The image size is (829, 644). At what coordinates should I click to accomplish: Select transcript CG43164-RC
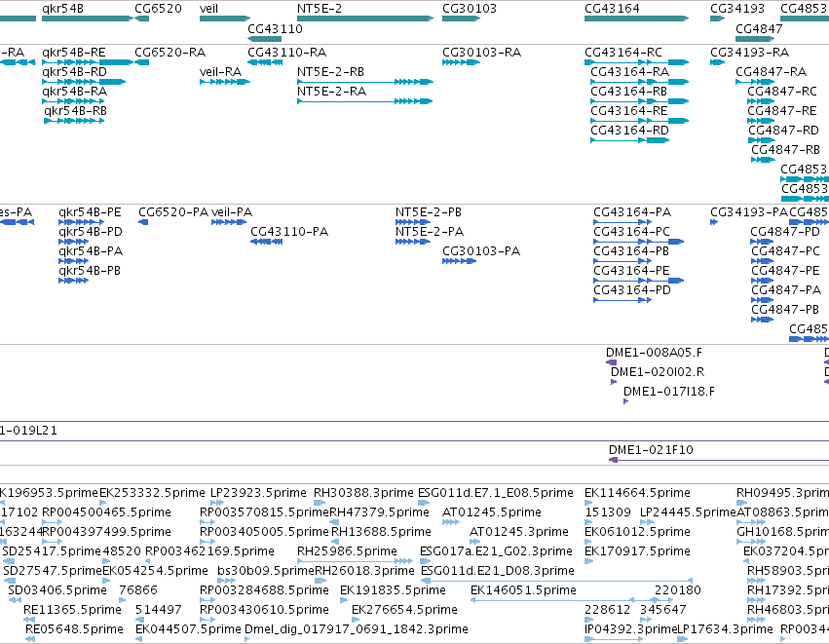636,62
